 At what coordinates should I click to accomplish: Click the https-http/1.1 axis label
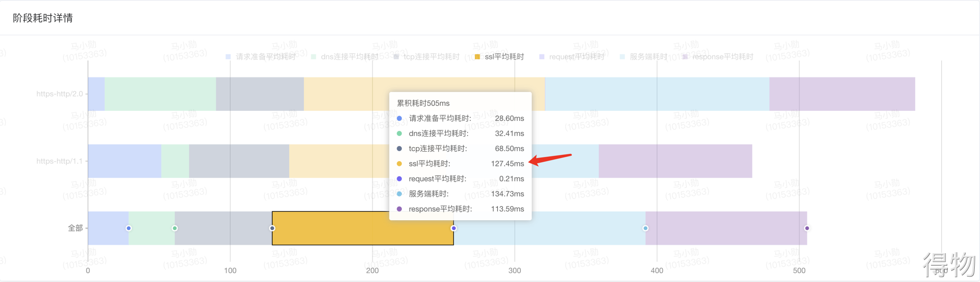[60, 161]
